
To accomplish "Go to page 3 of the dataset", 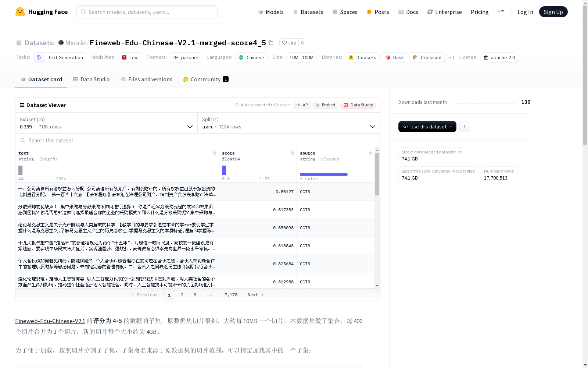I will (x=195, y=295).
